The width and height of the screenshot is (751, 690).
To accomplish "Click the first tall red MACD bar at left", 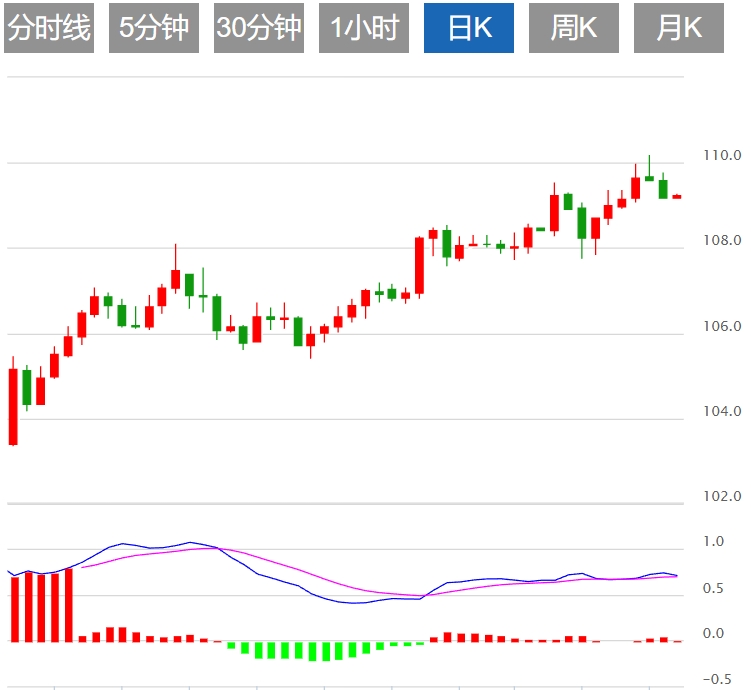I will coord(14,610).
